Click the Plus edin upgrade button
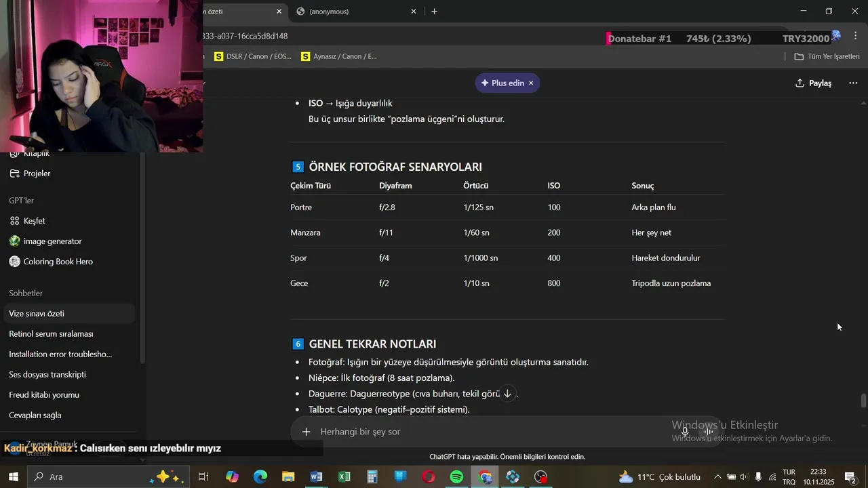Image resolution: width=868 pixels, height=488 pixels. [502, 83]
